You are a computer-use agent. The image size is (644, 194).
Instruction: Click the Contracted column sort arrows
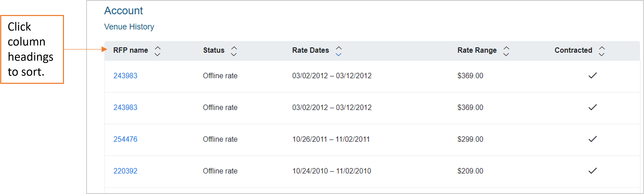click(601, 51)
